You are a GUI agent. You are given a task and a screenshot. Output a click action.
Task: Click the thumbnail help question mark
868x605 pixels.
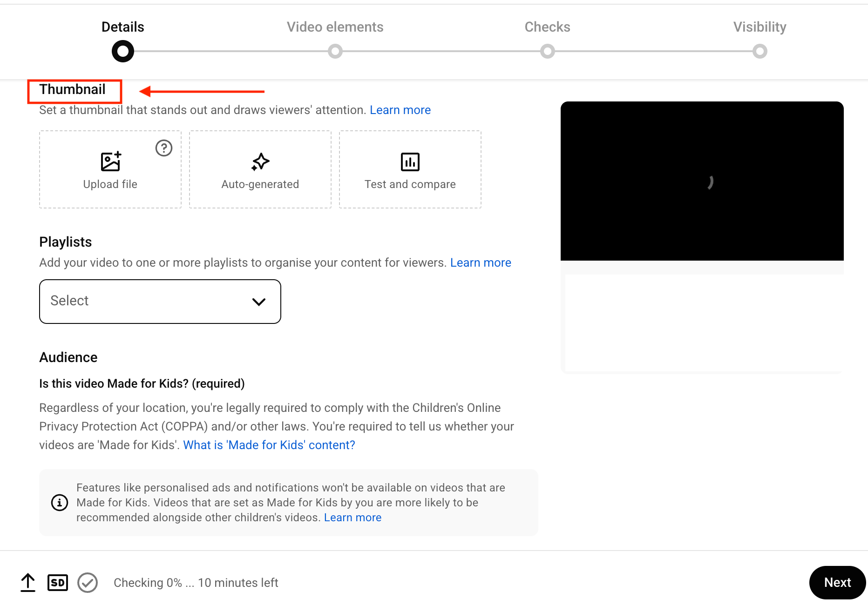163,148
